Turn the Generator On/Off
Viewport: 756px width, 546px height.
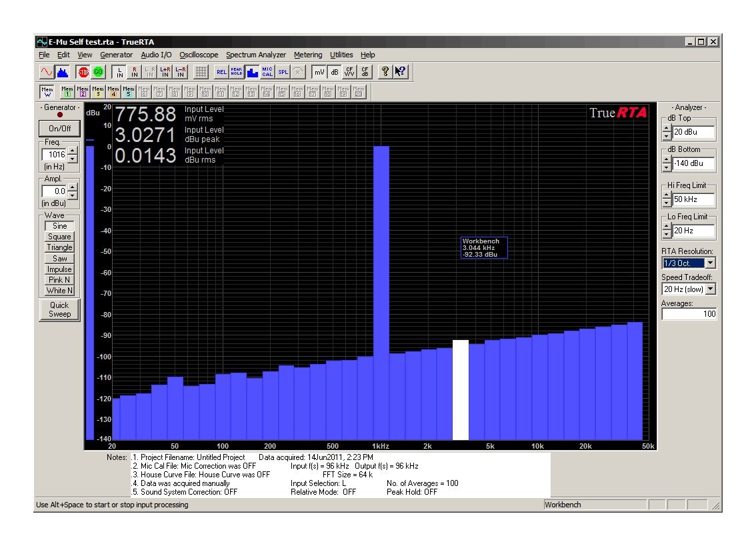point(59,129)
